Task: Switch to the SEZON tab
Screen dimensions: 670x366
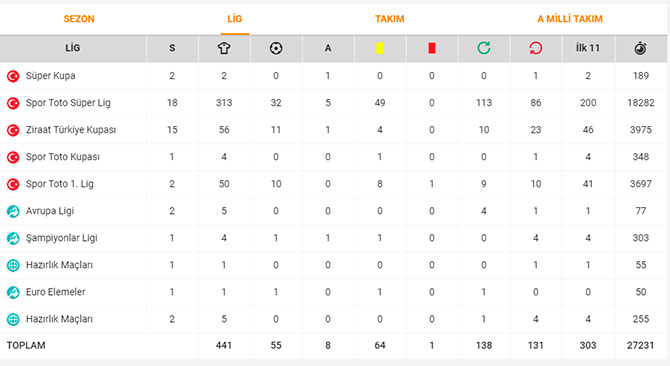Action: tap(79, 19)
